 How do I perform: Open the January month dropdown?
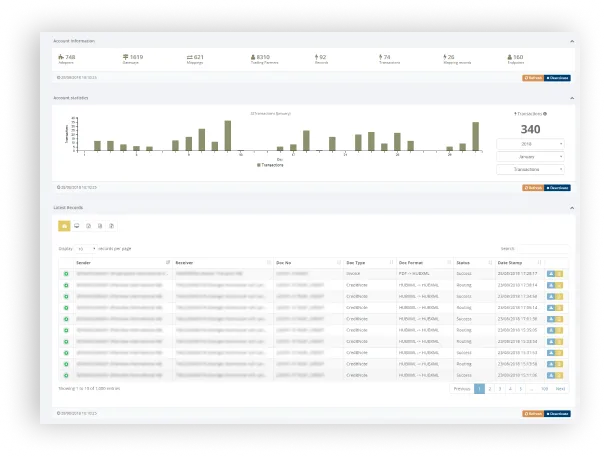(x=530, y=157)
